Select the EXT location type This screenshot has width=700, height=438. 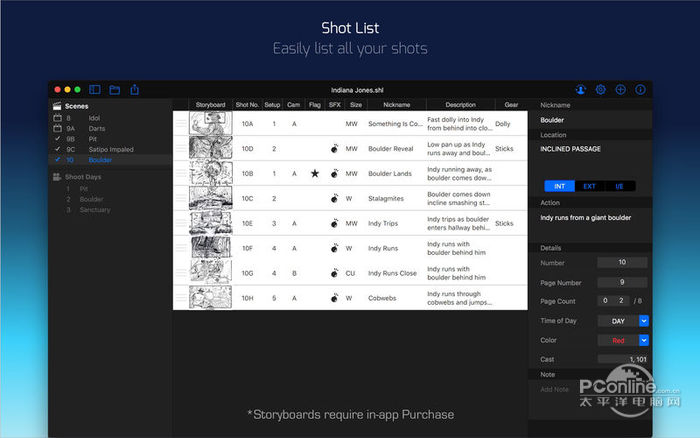(x=589, y=186)
